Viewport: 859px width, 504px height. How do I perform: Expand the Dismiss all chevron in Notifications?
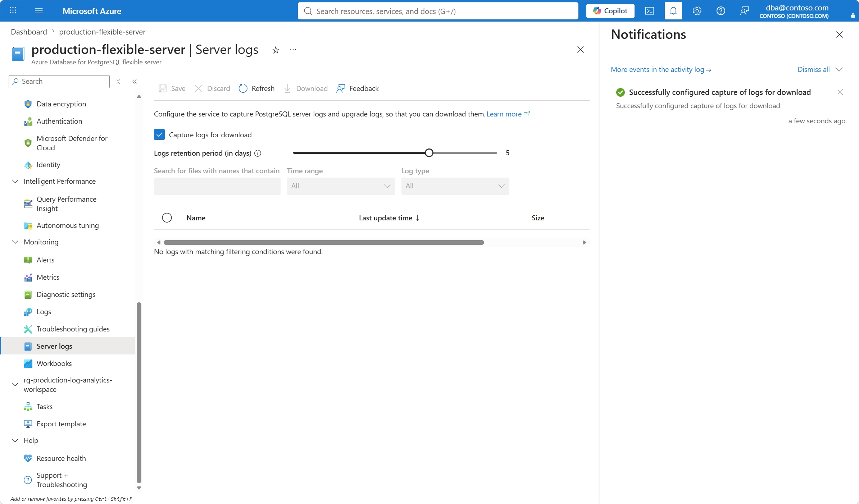coord(839,69)
